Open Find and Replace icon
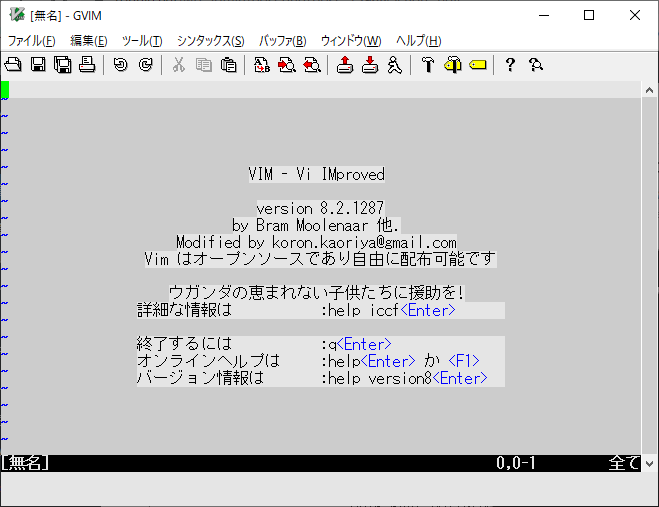This screenshot has height=507, width=659. (262, 65)
